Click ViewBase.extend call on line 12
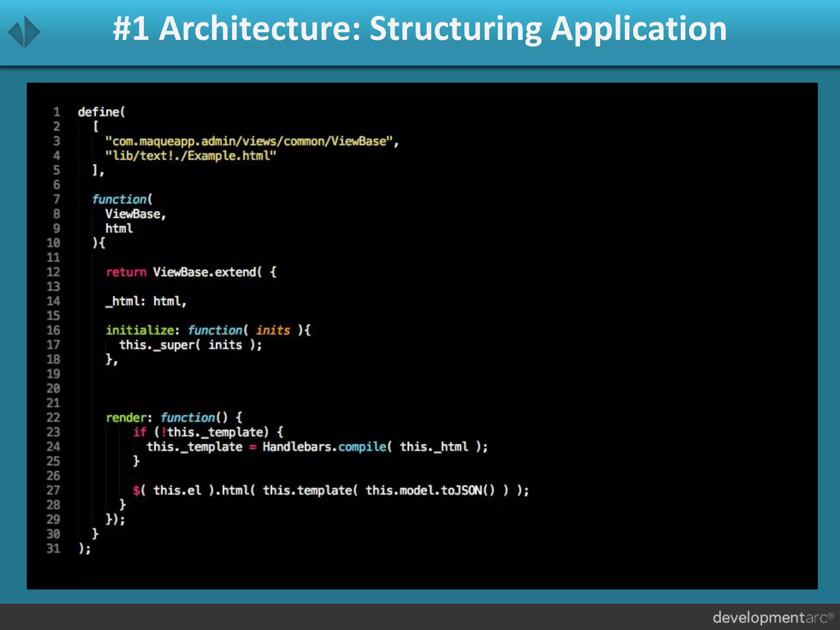This screenshot has width=840, height=630. point(207,272)
